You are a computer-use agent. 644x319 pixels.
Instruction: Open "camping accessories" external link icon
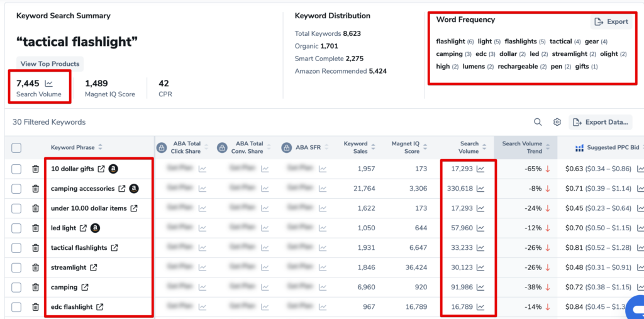pos(122,189)
